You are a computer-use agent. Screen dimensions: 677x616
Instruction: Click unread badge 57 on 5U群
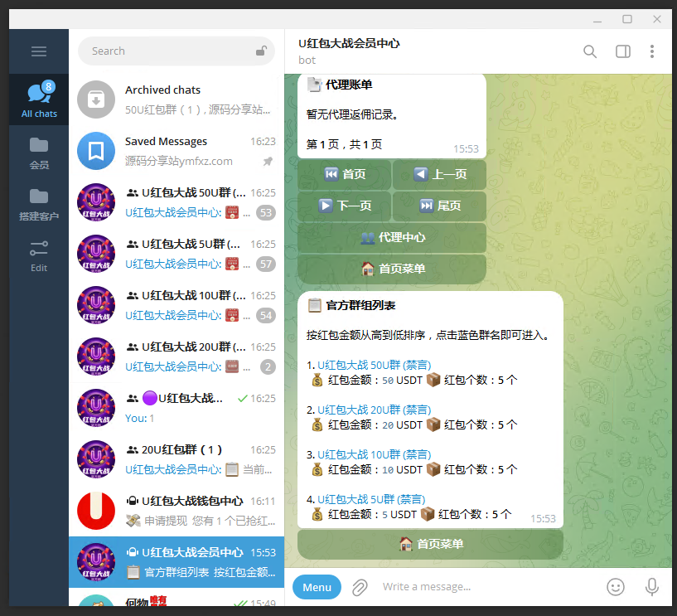[266, 264]
